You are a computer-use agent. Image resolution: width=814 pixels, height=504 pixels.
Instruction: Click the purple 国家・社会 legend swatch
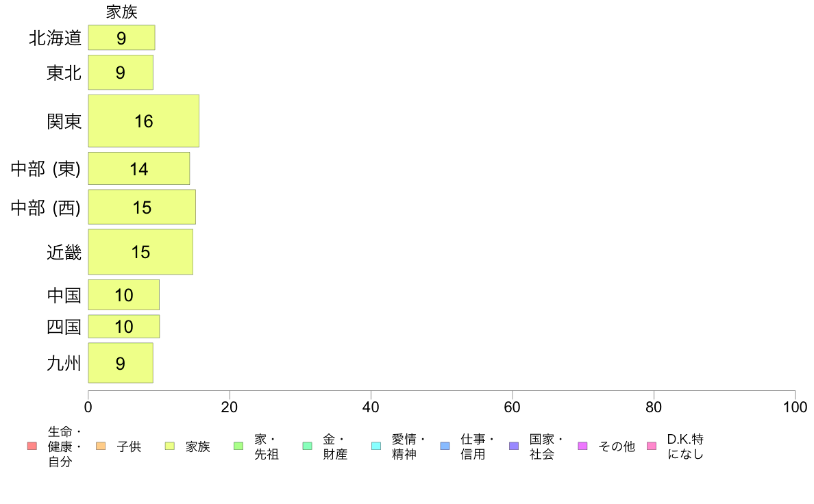514,446
